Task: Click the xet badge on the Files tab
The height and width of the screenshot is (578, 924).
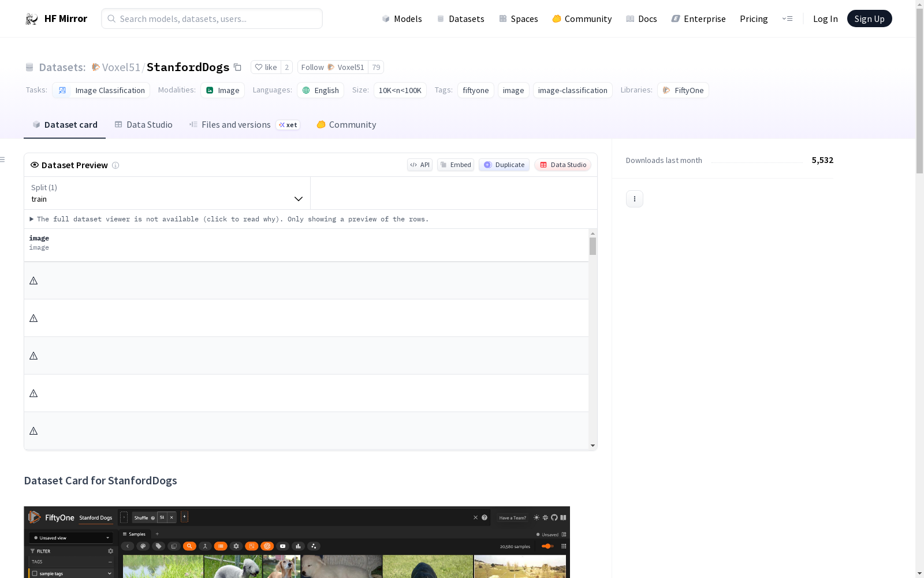Action: (288, 125)
